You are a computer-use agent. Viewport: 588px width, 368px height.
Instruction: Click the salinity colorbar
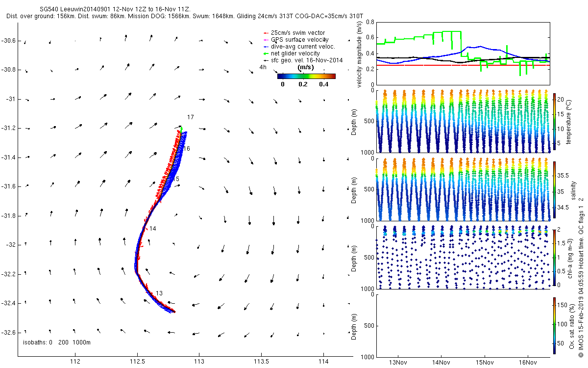click(x=554, y=189)
